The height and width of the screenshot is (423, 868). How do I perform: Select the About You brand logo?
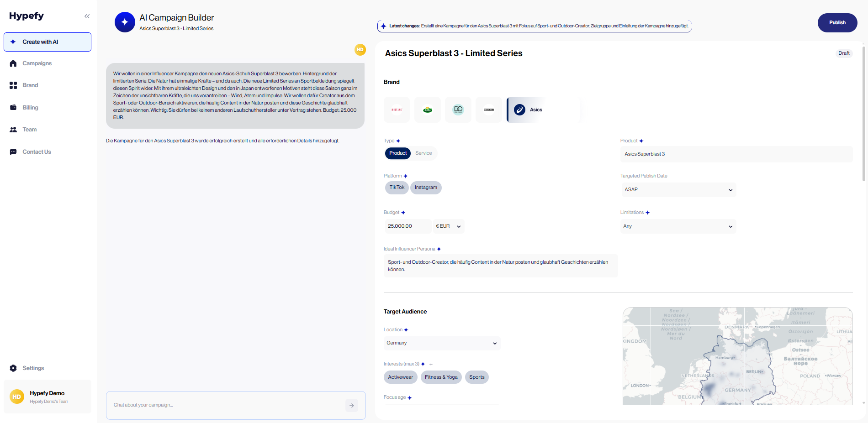point(489,110)
